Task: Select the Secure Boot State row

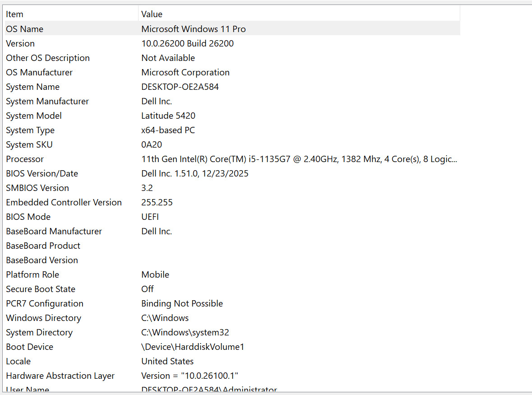Action: [40, 289]
